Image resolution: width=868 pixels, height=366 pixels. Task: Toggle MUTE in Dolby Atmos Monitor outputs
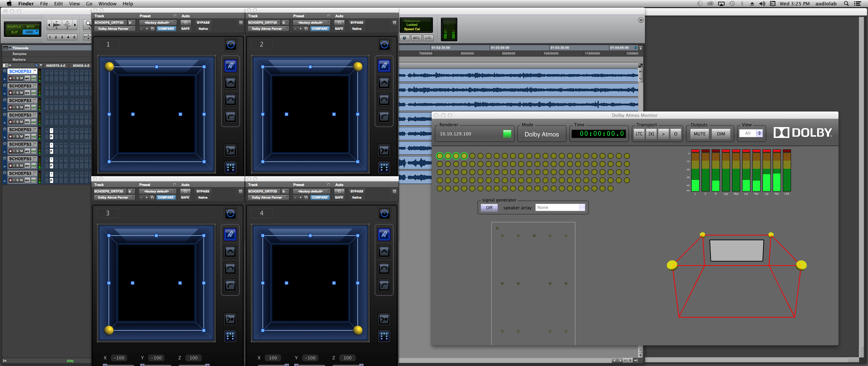[x=699, y=134]
